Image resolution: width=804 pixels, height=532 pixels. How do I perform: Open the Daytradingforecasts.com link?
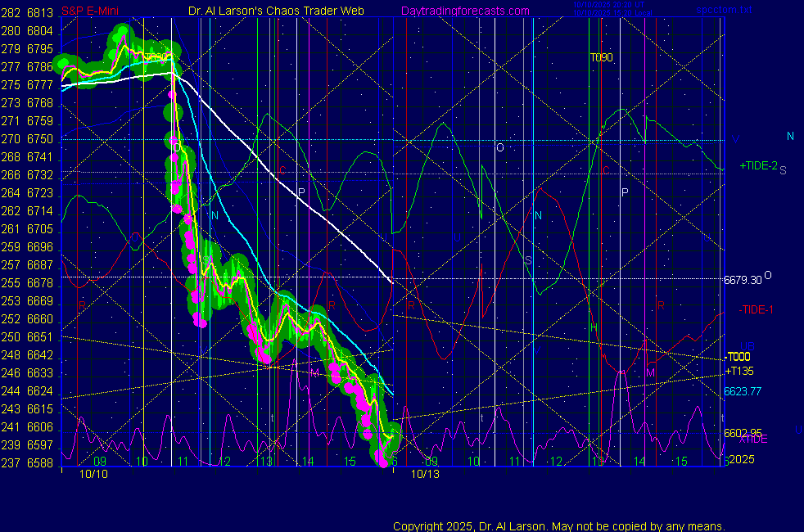click(464, 11)
